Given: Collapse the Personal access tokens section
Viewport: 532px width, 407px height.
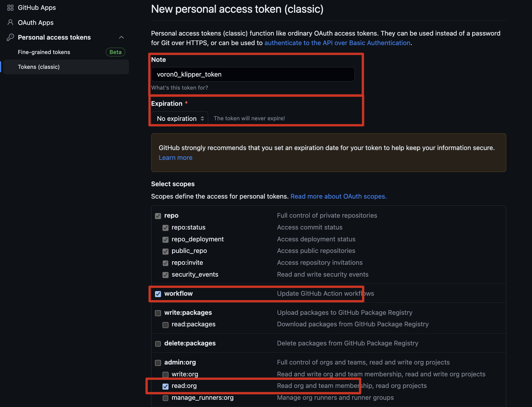Looking at the screenshot, I should [x=121, y=37].
